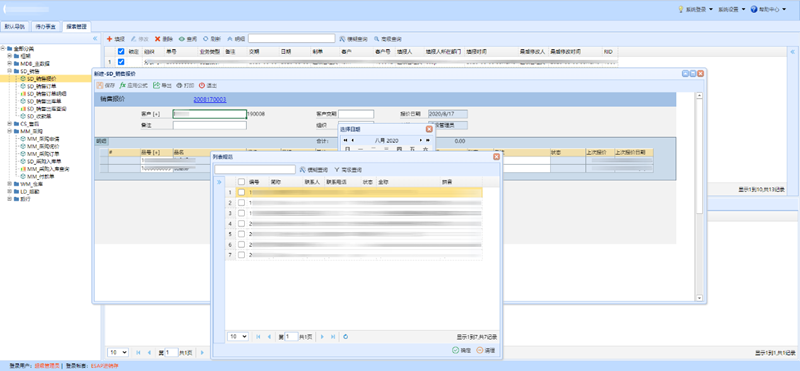Switch to the 报表管理 tab
The height and width of the screenshot is (371, 800).
77,27
